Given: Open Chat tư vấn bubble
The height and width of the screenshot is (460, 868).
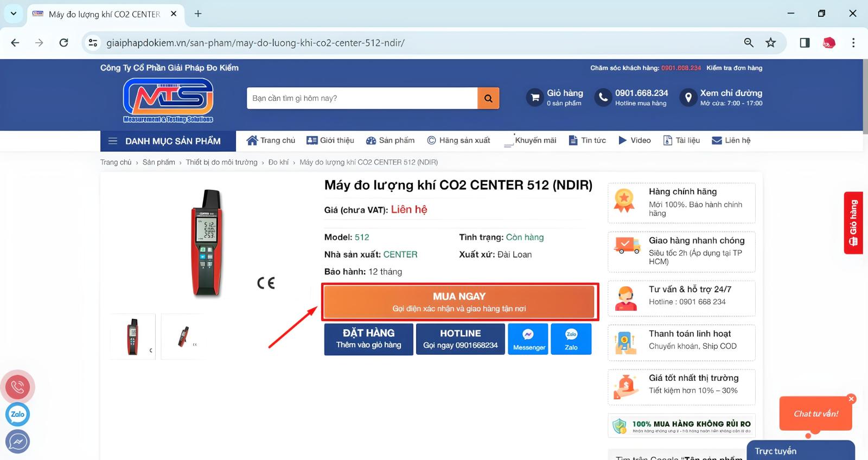Looking at the screenshot, I should pos(815,414).
